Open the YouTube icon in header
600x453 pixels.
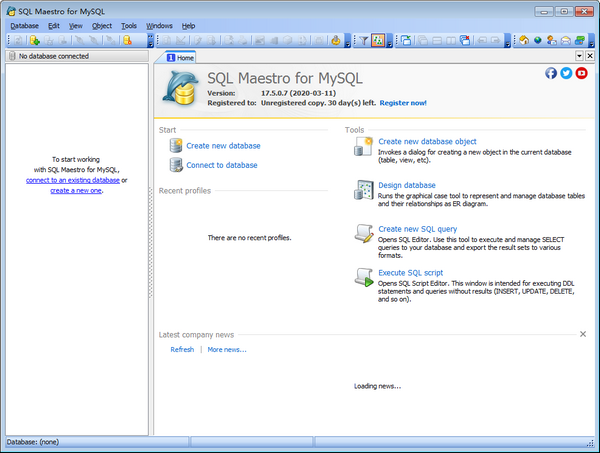[581, 73]
